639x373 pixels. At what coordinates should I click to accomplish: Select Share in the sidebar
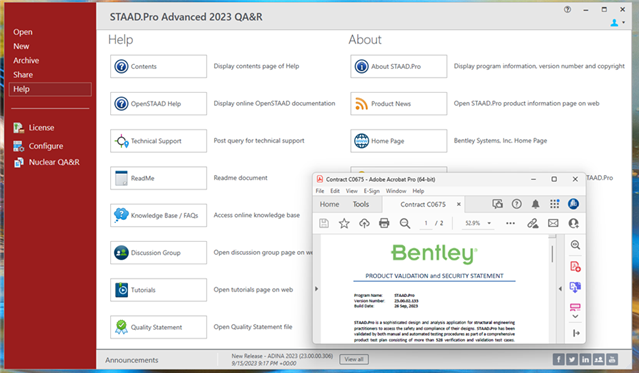pos(23,75)
